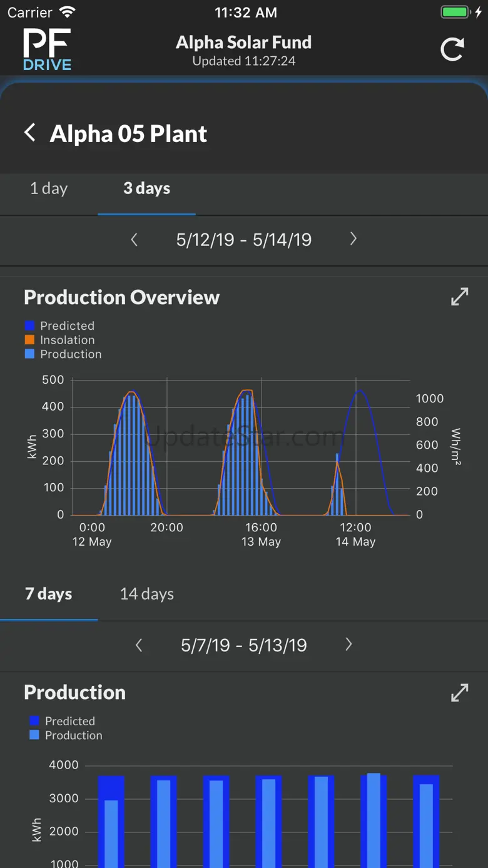Expand Production Overview chart to fullscreen

(x=459, y=297)
